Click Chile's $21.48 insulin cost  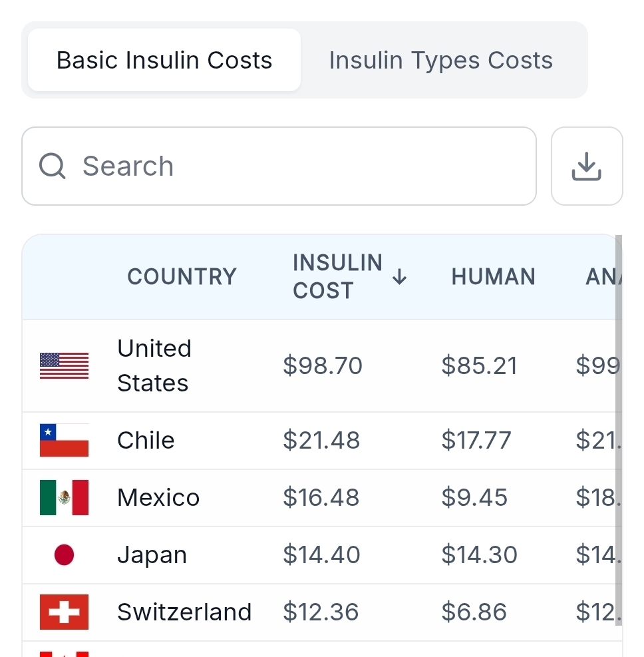(x=321, y=441)
